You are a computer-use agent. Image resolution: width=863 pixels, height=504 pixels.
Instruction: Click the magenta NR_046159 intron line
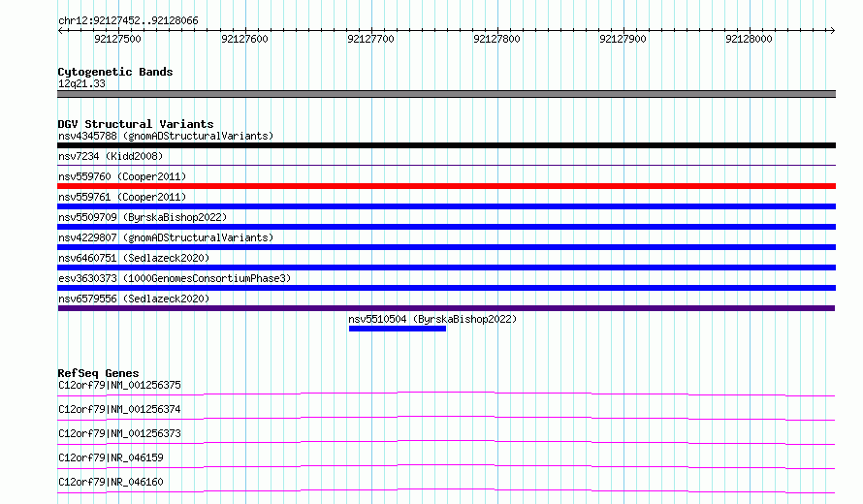(446, 465)
